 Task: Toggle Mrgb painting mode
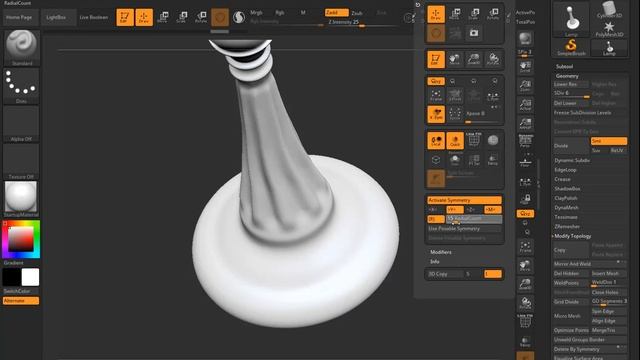pos(257,13)
